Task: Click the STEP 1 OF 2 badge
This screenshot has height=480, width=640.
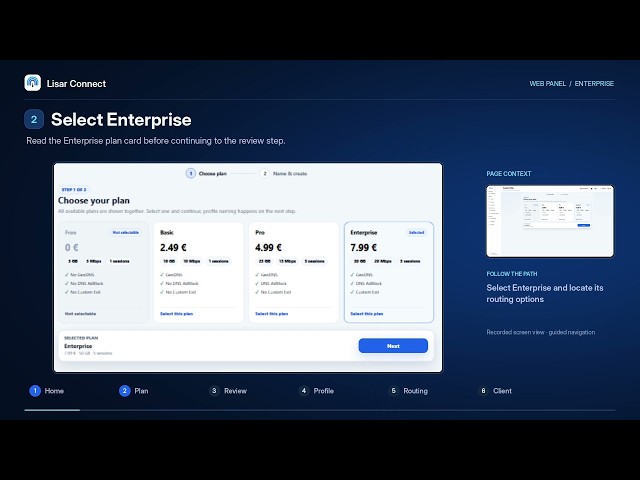Action: (74, 190)
